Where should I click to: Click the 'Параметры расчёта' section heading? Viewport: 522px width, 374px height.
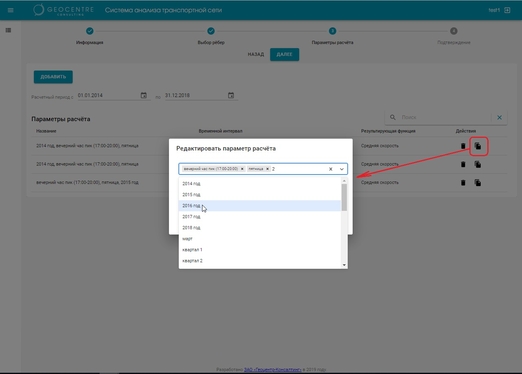pyautogui.click(x=61, y=119)
